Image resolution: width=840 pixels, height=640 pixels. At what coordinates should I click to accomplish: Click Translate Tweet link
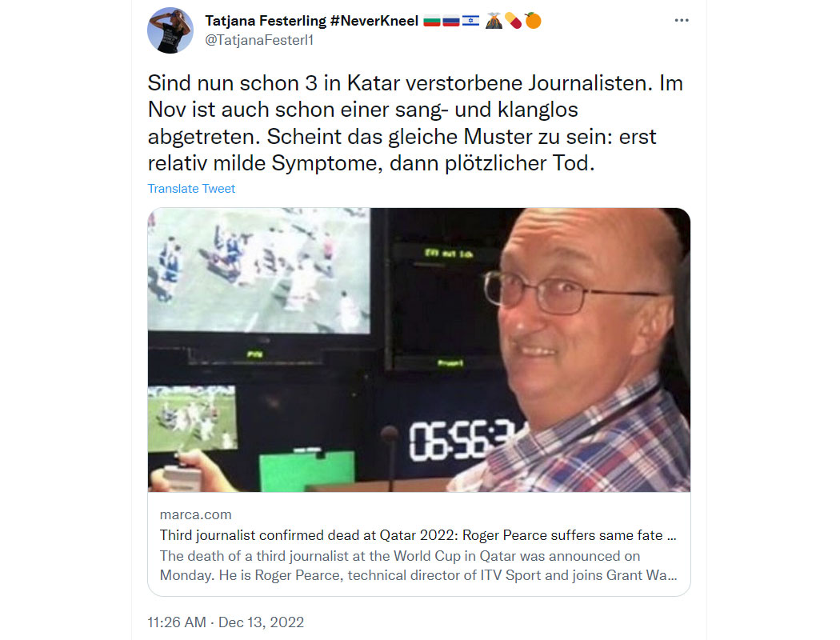[191, 189]
